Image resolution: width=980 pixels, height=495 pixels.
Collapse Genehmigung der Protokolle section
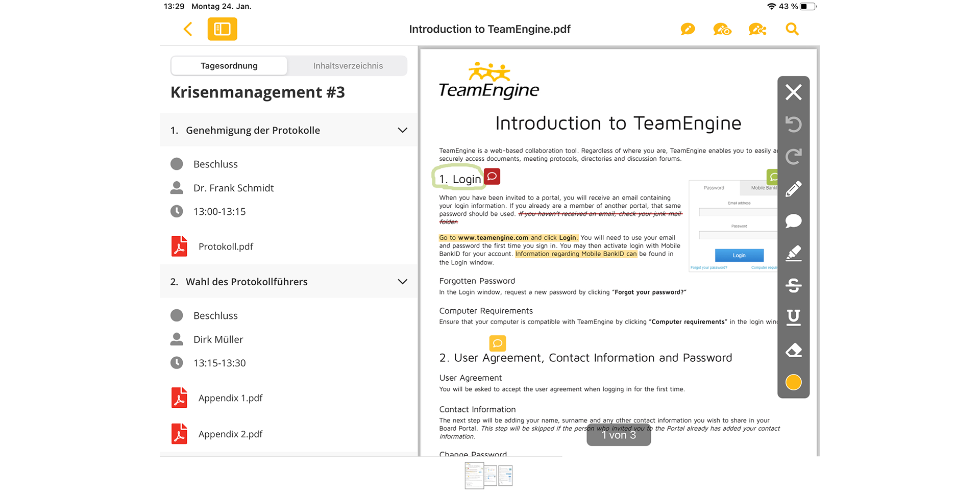(x=402, y=130)
